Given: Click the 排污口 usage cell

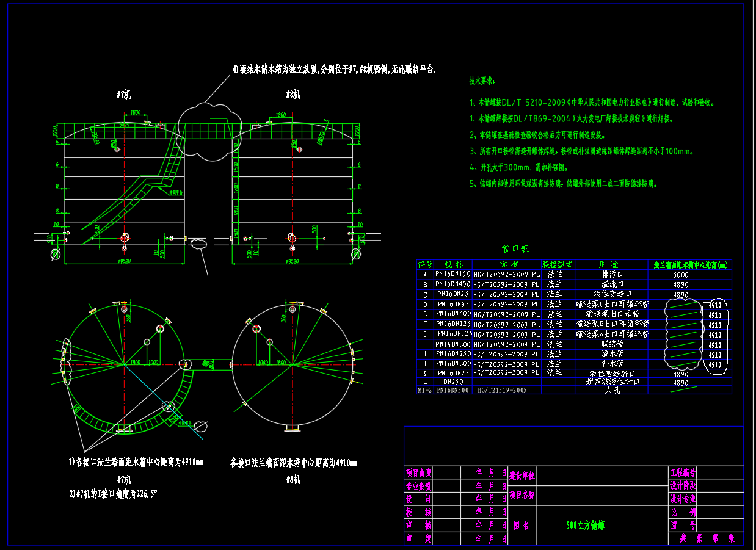Looking at the screenshot, I should 611,275.
